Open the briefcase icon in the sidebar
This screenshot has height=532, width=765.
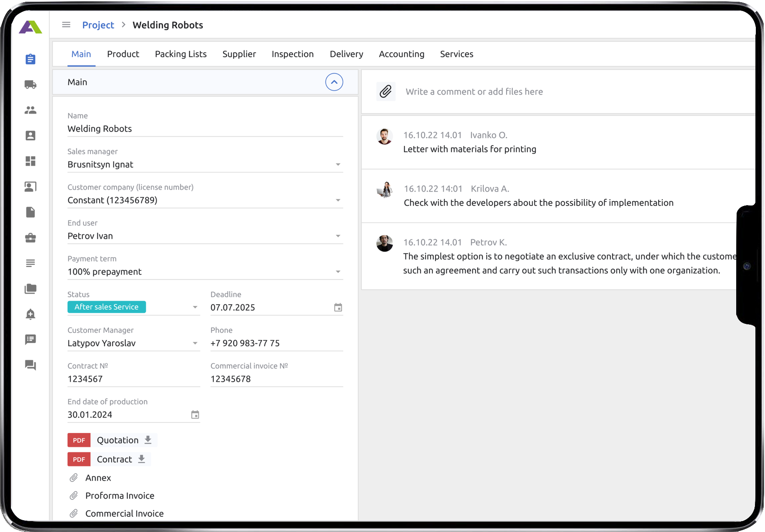30,238
